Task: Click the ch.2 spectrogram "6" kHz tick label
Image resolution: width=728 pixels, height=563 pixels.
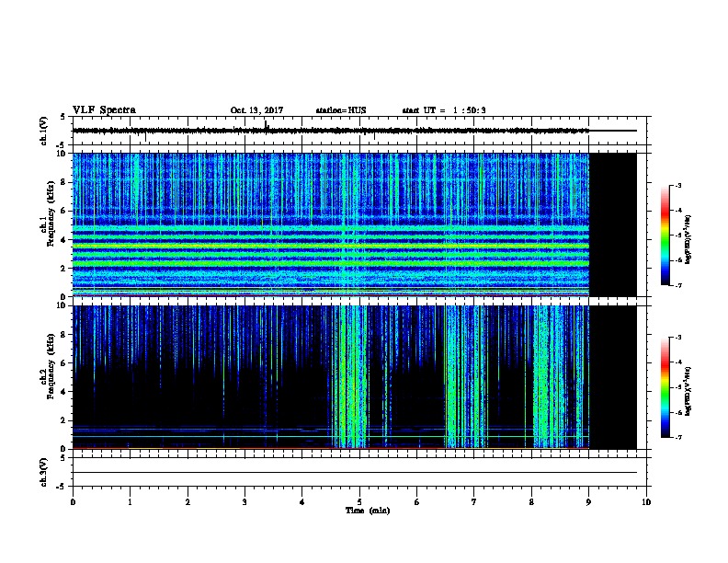Action: tap(64, 363)
